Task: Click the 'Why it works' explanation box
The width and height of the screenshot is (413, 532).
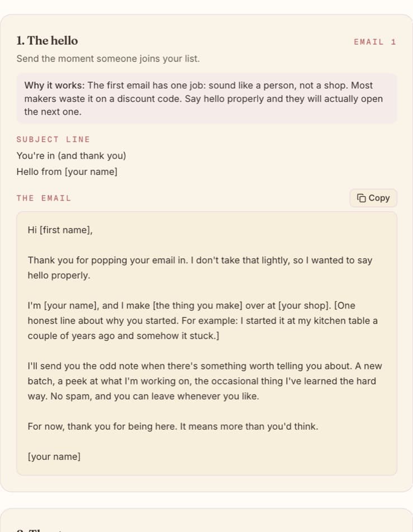Action: point(206,98)
